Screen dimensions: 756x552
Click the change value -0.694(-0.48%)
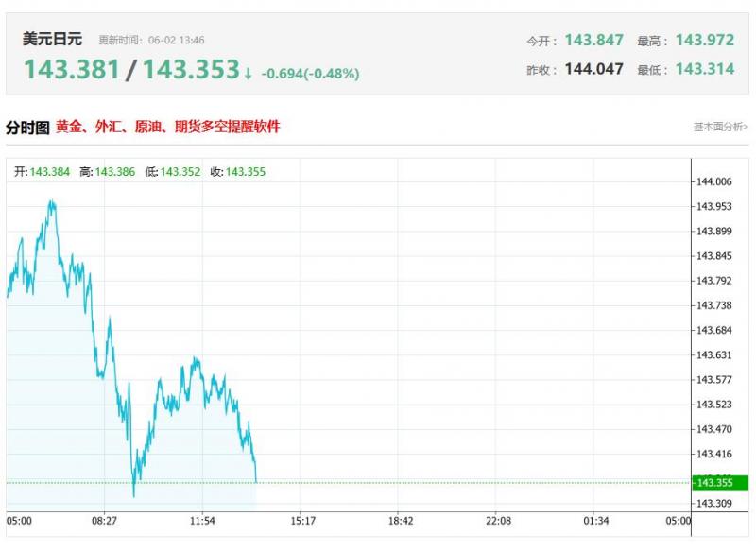(311, 74)
